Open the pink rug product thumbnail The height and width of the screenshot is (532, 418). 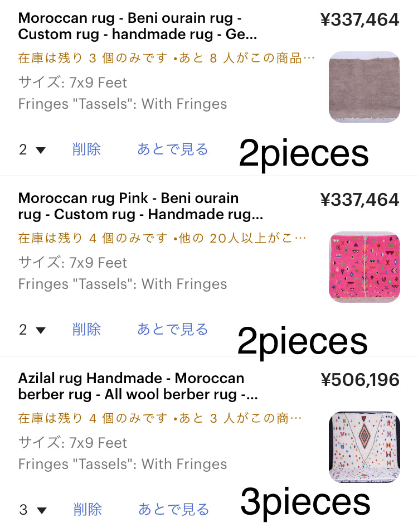(x=364, y=267)
